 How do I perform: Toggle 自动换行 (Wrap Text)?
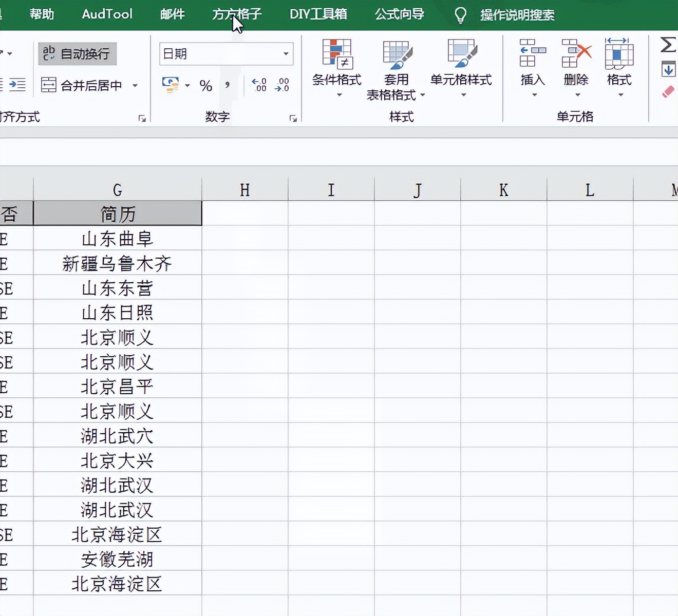(x=77, y=53)
